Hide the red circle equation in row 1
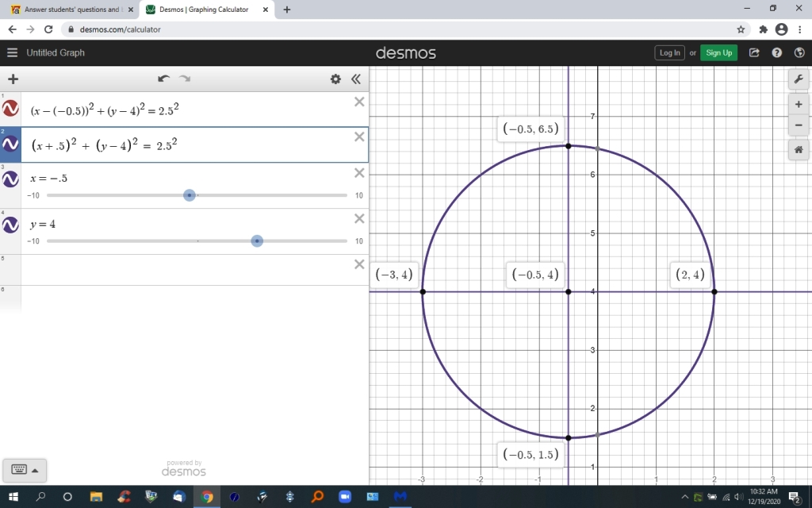The width and height of the screenshot is (812, 508). [10, 109]
